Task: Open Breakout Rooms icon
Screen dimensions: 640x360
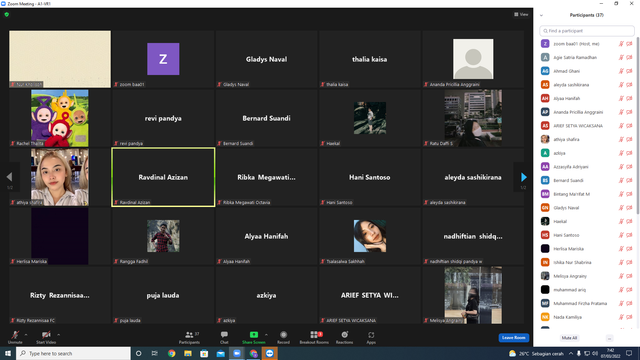Action: click(314, 335)
